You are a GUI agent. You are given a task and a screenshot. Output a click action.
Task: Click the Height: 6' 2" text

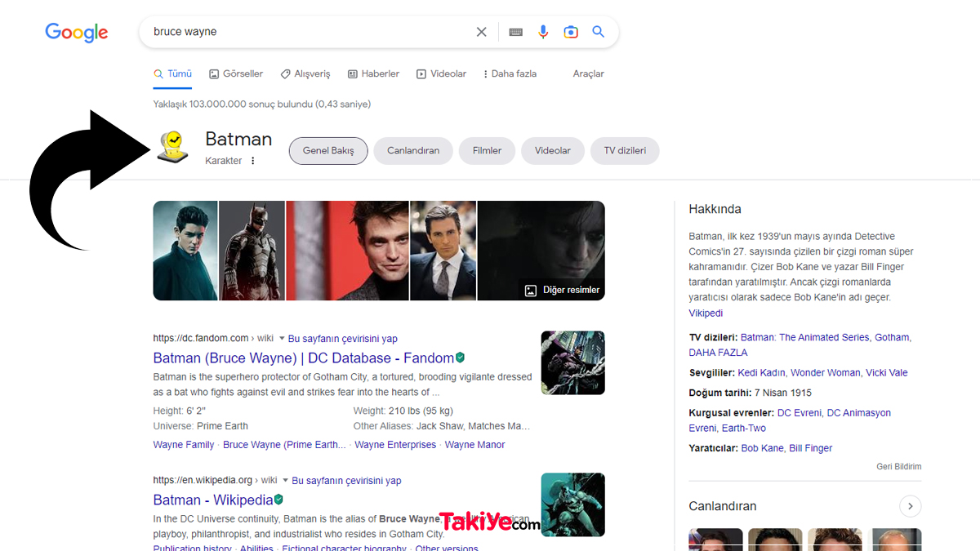pos(180,411)
